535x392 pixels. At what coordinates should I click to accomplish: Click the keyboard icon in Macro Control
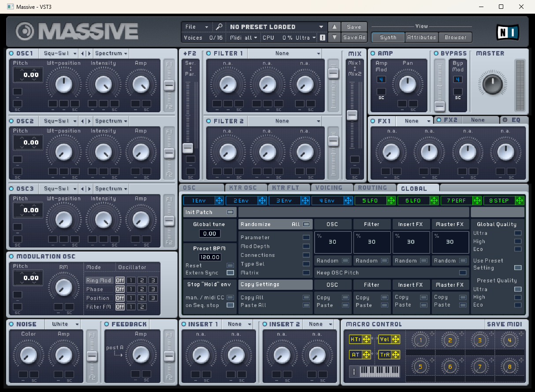(375, 371)
